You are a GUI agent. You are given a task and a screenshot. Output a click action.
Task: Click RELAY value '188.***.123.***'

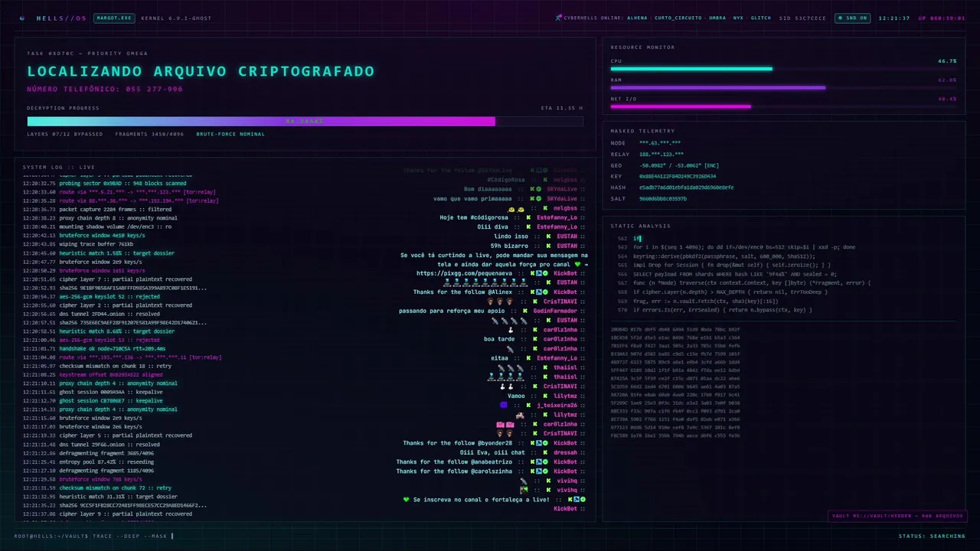(661, 154)
